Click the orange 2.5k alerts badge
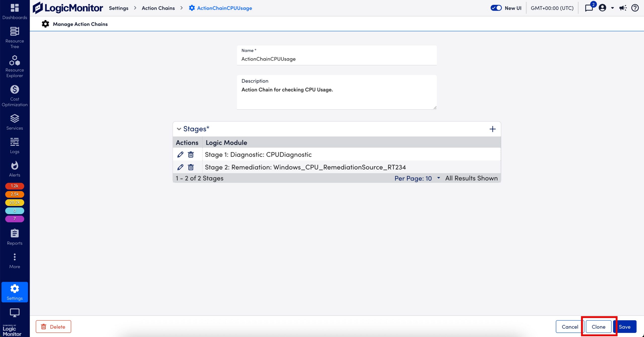The width and height of the screenshot is (644, 337). tap(15, 194)
